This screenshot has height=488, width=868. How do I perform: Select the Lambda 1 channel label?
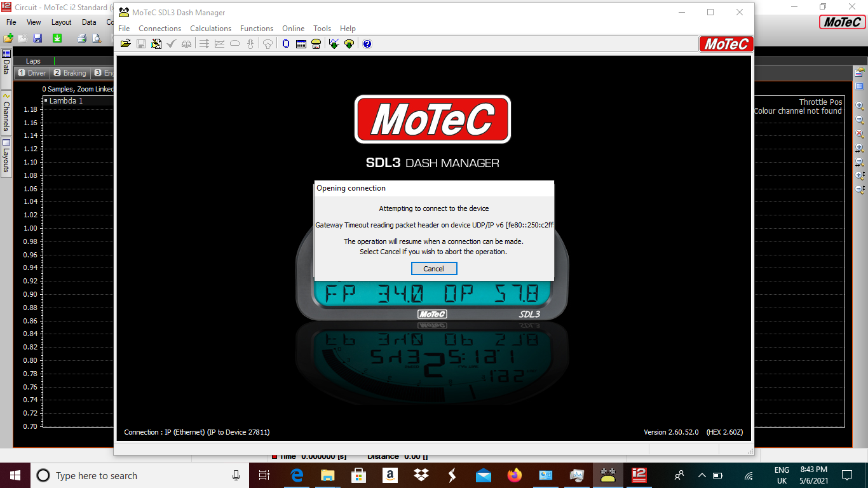(x=66, y=100)
